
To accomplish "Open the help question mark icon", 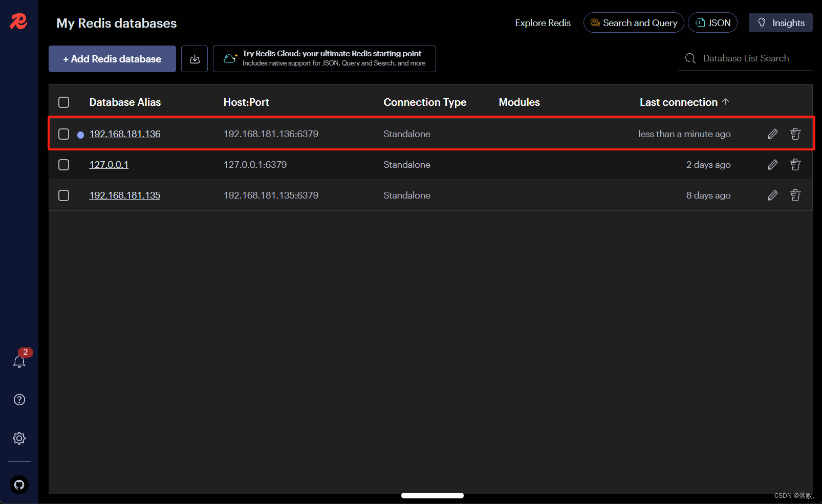I will [x=19, y=400].
